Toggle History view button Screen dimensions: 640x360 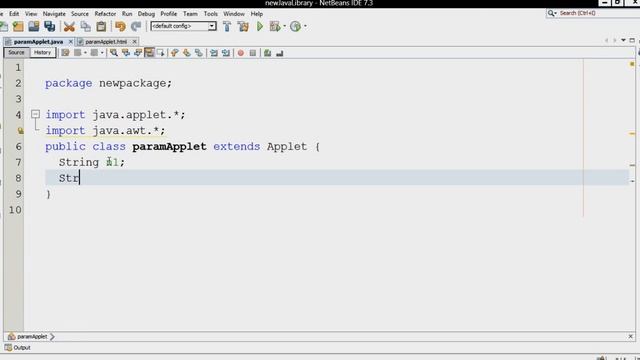pos(42,53)
